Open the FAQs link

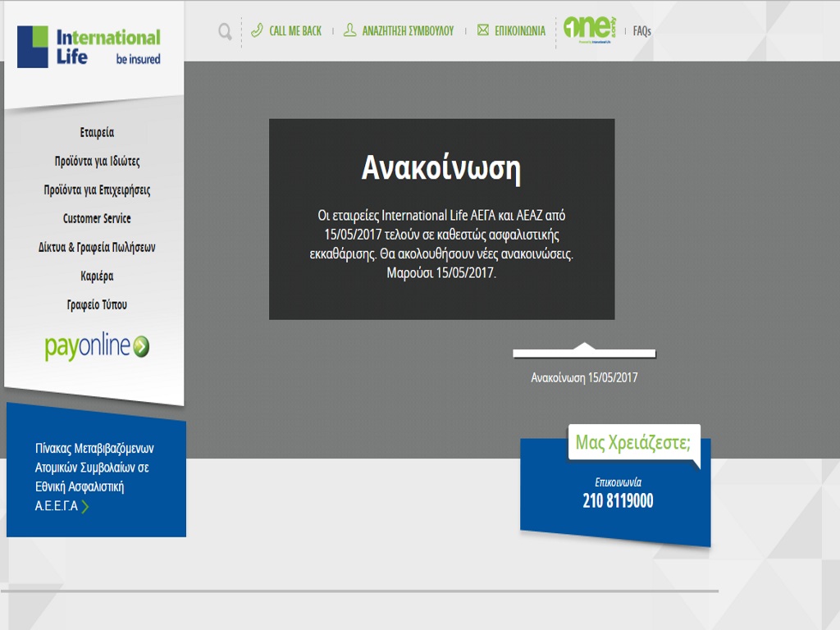point(641,31)
